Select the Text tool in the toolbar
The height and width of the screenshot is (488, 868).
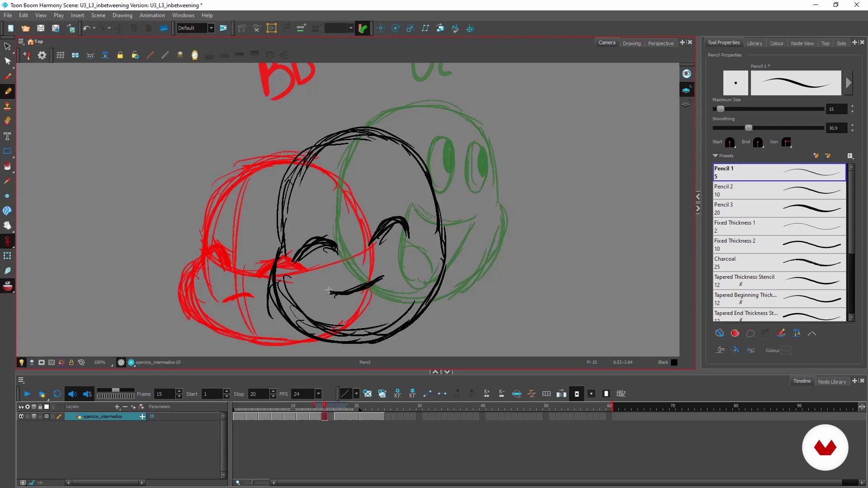tap(7, 136)
